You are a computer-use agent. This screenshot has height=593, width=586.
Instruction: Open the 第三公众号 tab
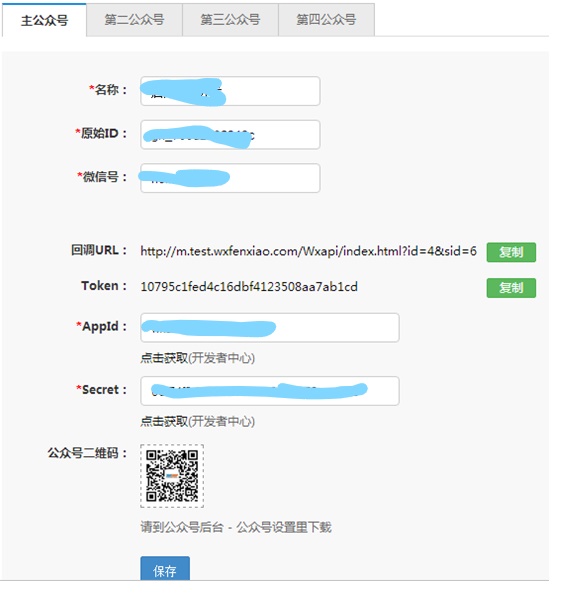point(230,20)
